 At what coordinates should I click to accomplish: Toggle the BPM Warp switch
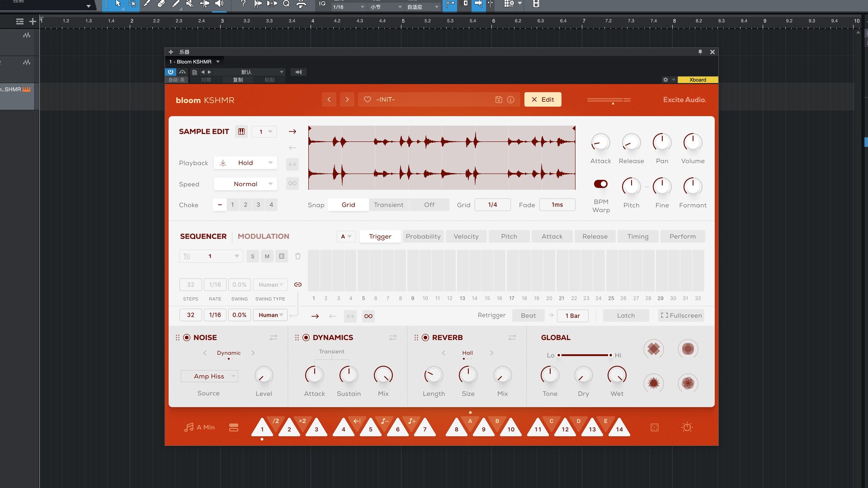[601, 184]
